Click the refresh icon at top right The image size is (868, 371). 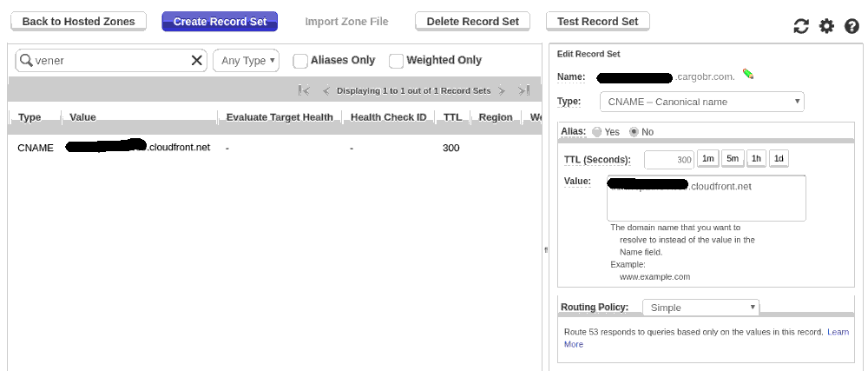pyautogui.click(x=801, y=27)
